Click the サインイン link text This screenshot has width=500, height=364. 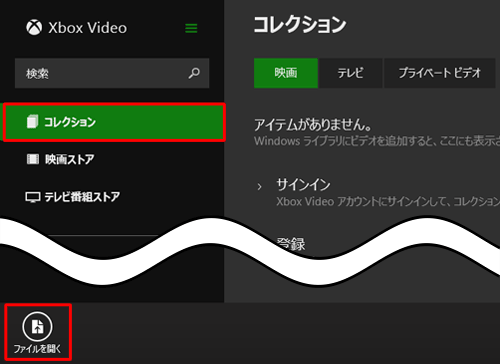click(303, 185)
